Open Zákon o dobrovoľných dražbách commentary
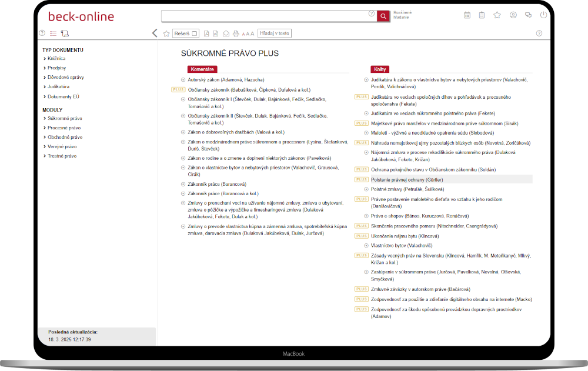Image resolution: width=588 pixels, height=371 pixels. point(236,132)
